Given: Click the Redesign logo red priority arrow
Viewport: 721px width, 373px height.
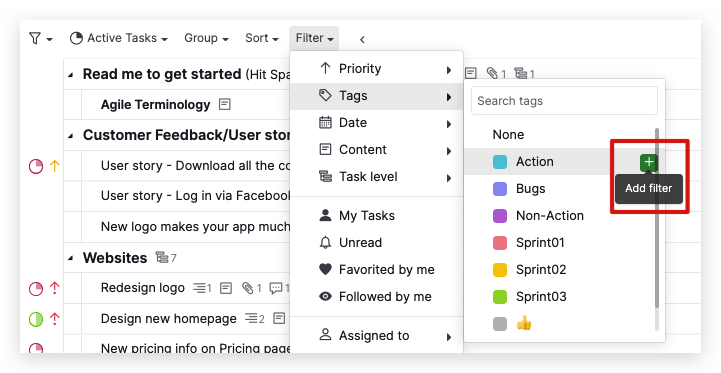Looking at the screenshot, I should tap(55, 288).
